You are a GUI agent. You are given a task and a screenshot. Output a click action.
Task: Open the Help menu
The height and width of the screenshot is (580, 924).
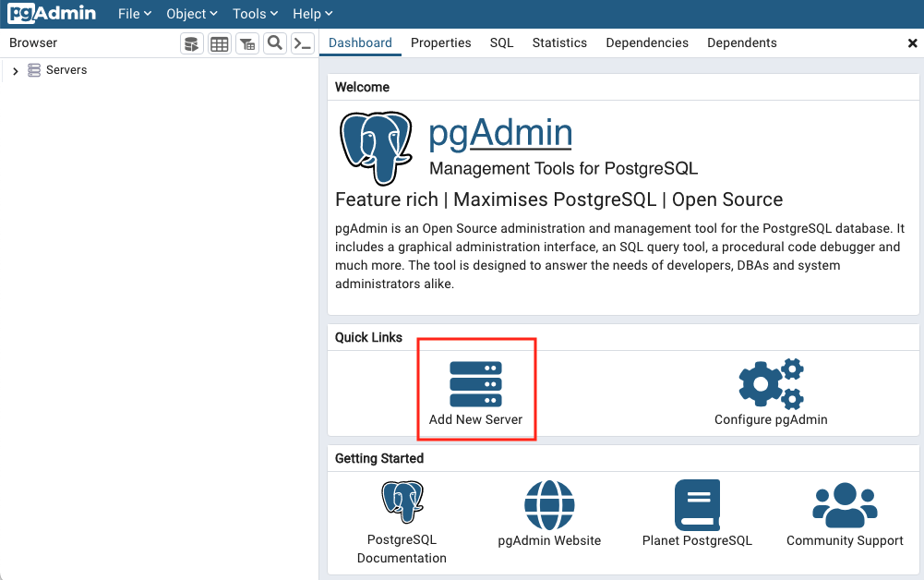coord(311,13)
